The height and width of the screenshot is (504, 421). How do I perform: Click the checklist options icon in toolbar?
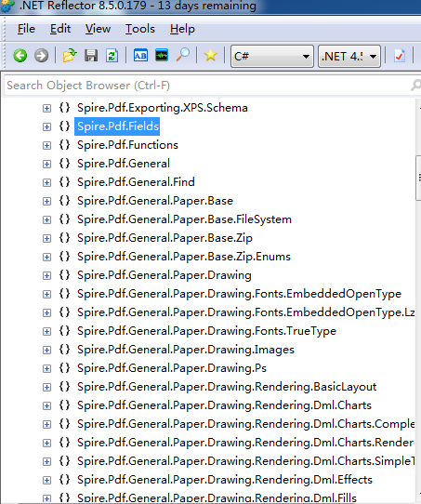tap(400, 56)
